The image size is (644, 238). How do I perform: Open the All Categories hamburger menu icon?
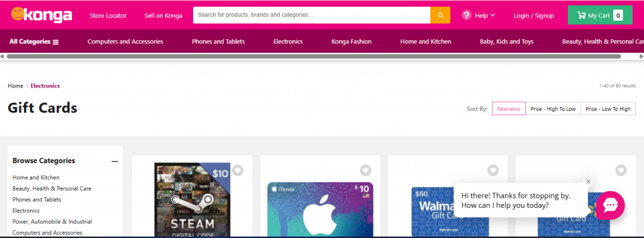pos(56,42)
